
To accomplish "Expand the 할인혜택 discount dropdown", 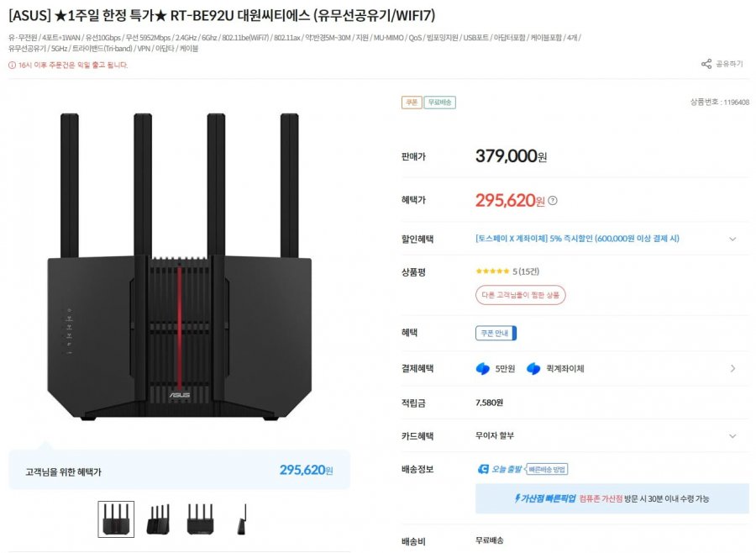I will click(x=732, y=239).
